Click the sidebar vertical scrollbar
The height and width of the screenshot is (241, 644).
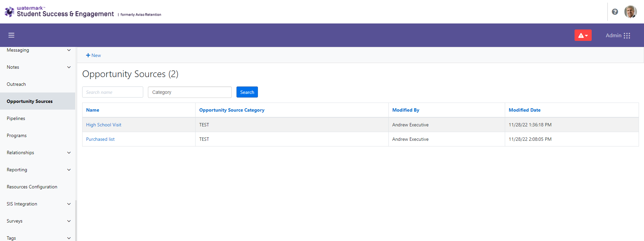click(76, 220)
